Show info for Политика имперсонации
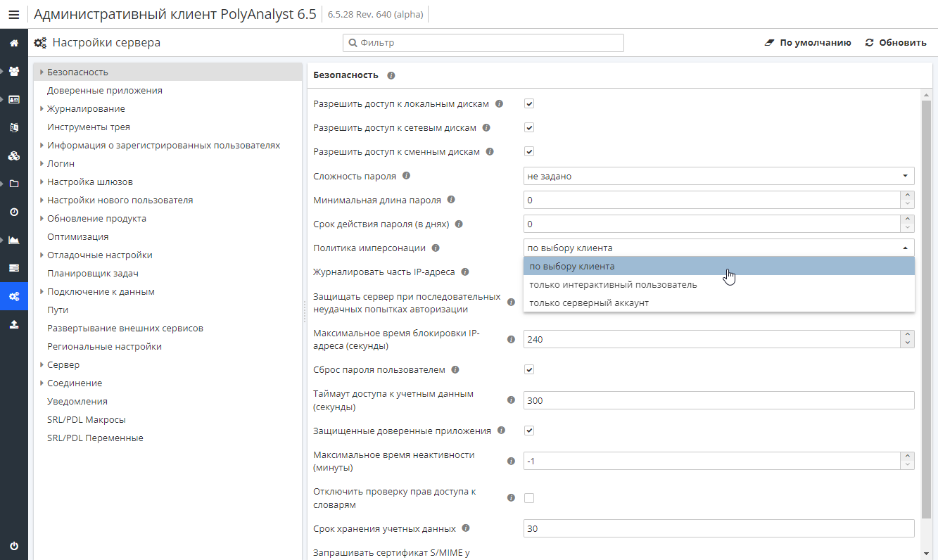Image resolution: width=938 pixels, height=560 pixels. (x=436, y=248)
